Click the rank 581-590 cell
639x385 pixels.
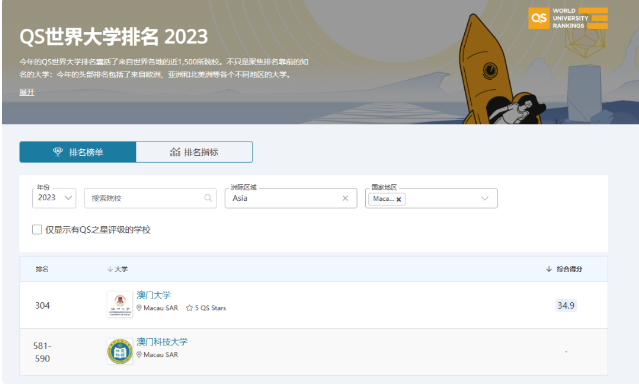pyautogui.click(x=42, y=352)
